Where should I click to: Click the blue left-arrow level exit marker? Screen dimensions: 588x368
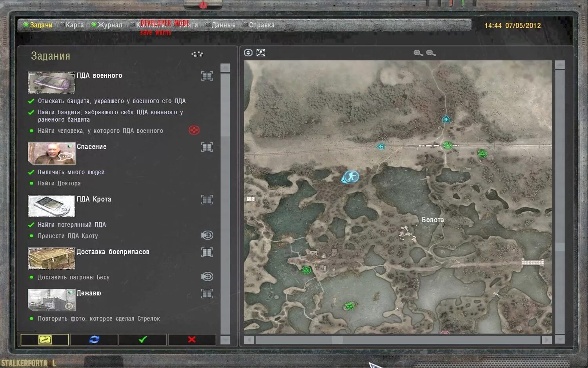click(380, 146)
